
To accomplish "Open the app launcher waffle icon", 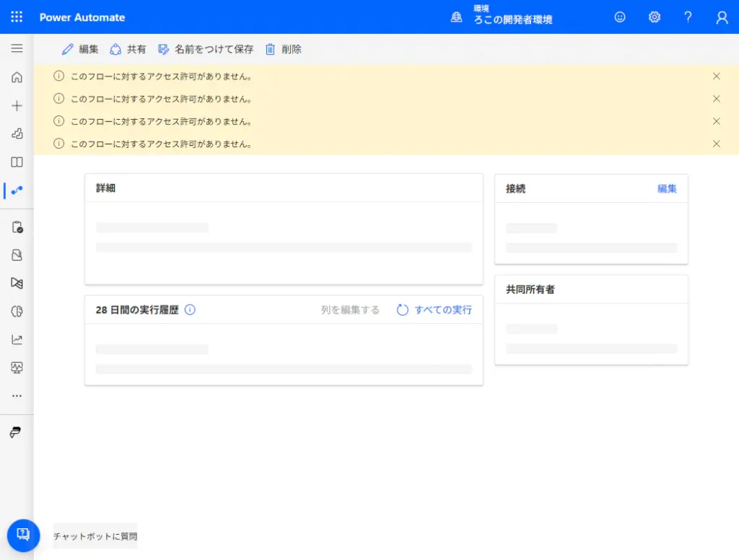I will [x=17, y=17].
